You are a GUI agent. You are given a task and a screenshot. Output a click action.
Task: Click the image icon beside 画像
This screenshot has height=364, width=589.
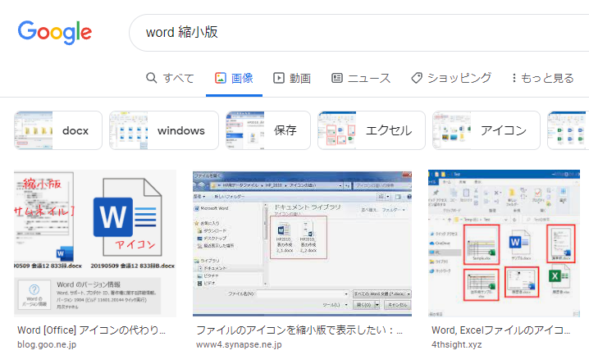click(x=221, y=78)
